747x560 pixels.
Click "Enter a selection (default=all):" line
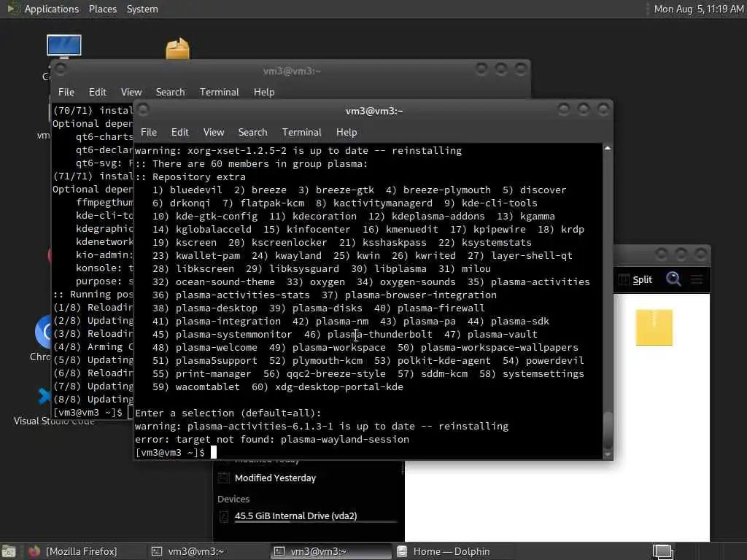(228, 413)
